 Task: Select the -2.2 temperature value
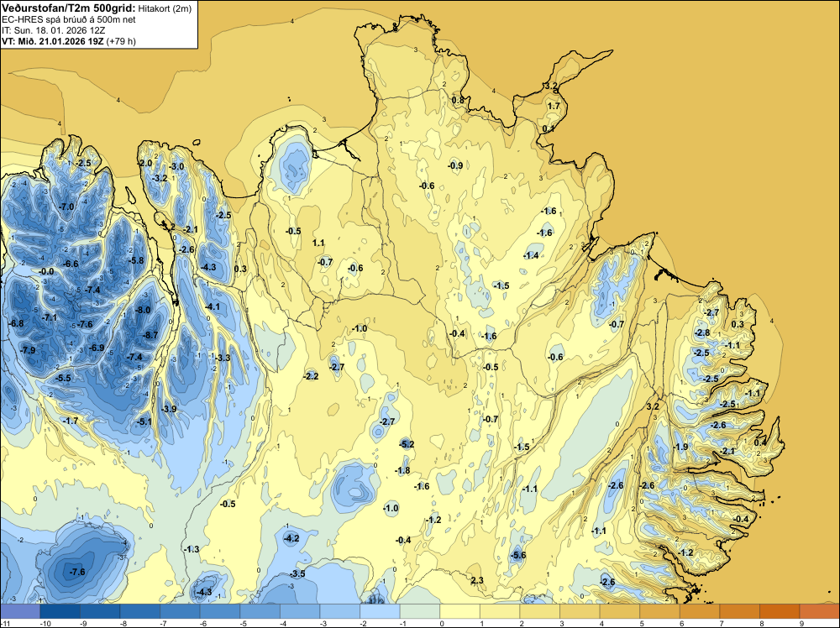[311, 376]
